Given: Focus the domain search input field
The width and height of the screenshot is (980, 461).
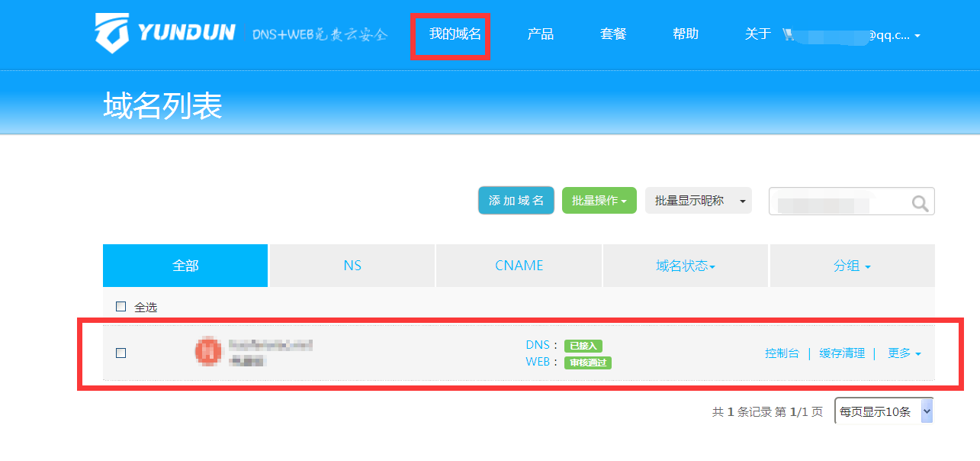Looking at the screenshot, I should click(x=839, y=202).
